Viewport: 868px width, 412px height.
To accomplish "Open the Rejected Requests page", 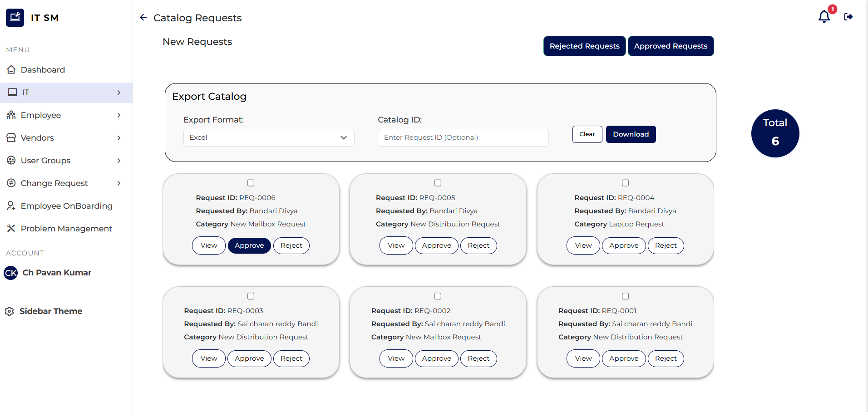I will [x=584, y=46].
